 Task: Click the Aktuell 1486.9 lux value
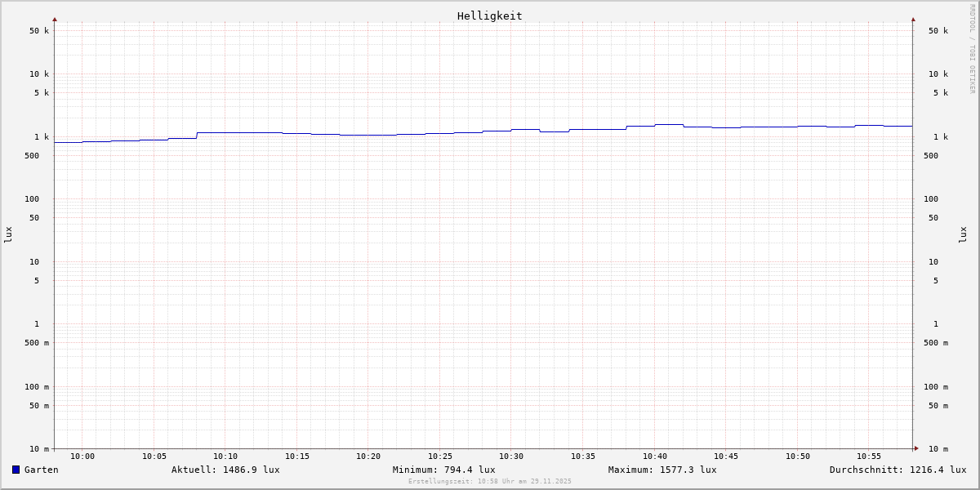pyautogui.click(x=225, y=470)
